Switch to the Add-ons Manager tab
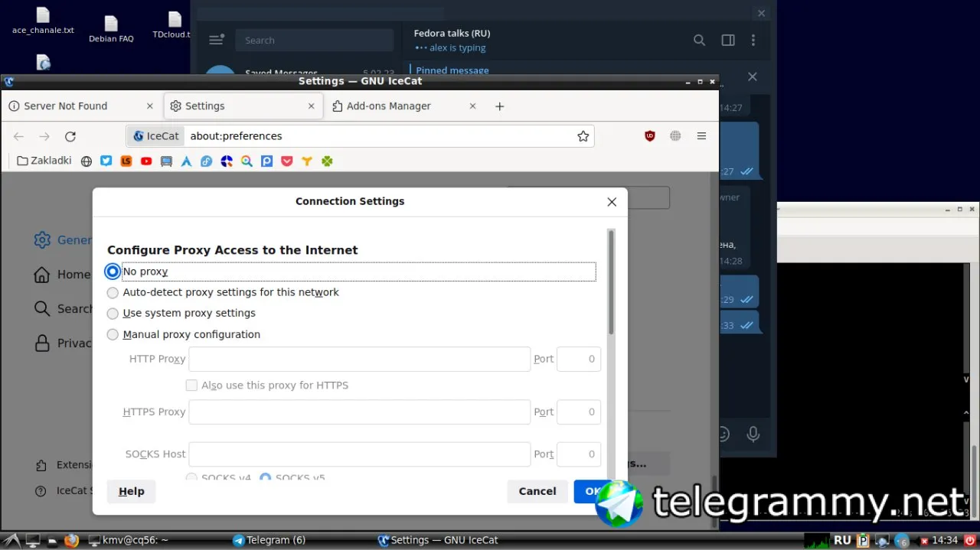Screen dimensions: 980x550 404,106
